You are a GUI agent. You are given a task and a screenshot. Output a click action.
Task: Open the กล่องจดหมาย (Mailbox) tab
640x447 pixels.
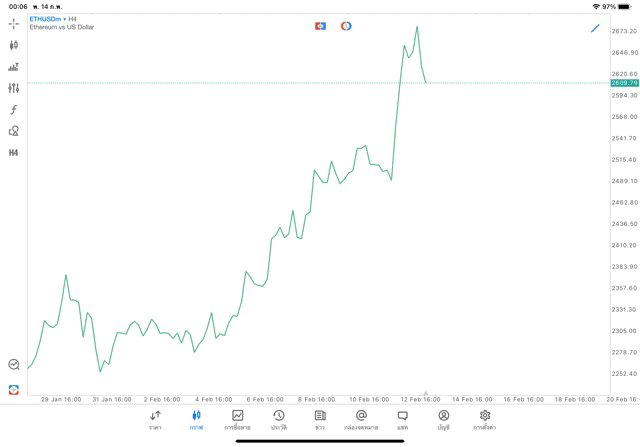pyautogui.click(x=361, y=420)
